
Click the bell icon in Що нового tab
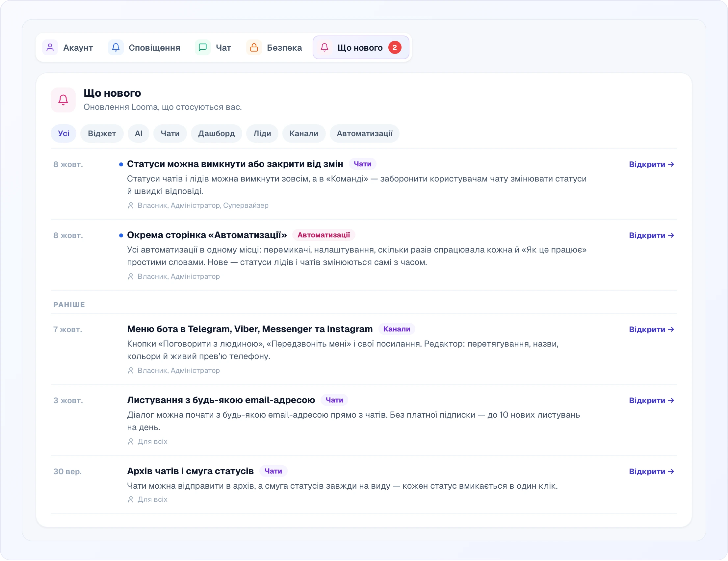click(324, 48)
